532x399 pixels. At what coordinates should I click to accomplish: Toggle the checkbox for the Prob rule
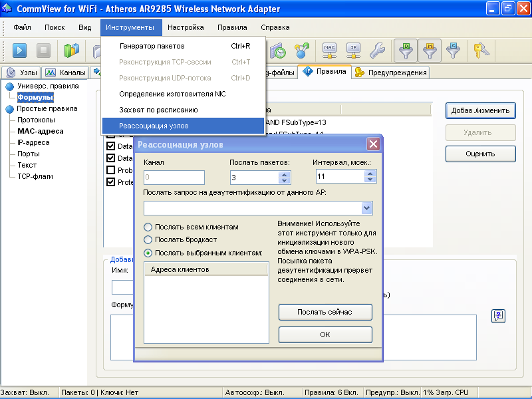[110, 170]
